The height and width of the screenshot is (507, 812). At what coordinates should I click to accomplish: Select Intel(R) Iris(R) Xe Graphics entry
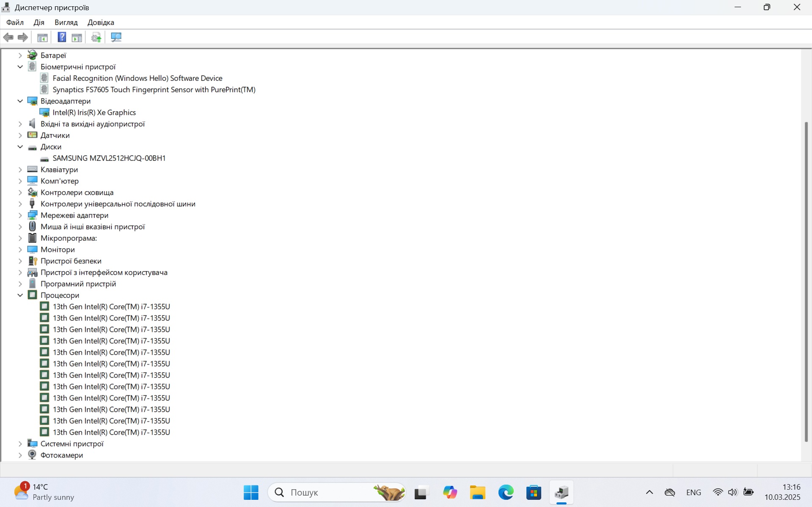[94, 112]
